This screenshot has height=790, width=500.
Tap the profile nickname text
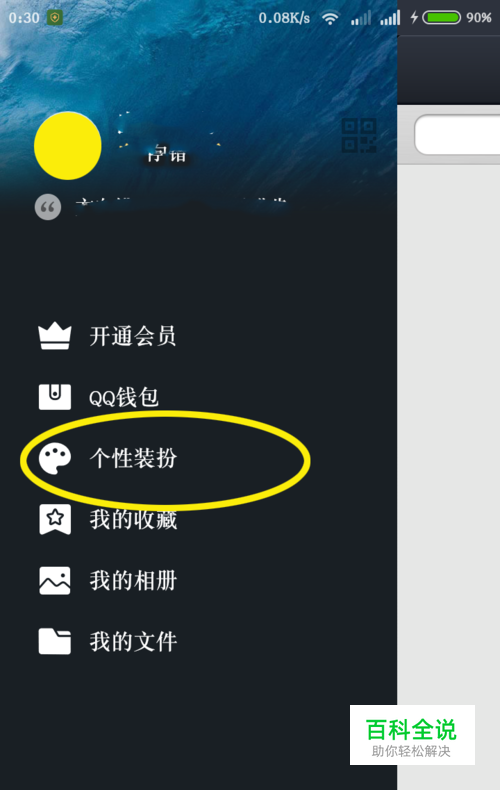167,154
